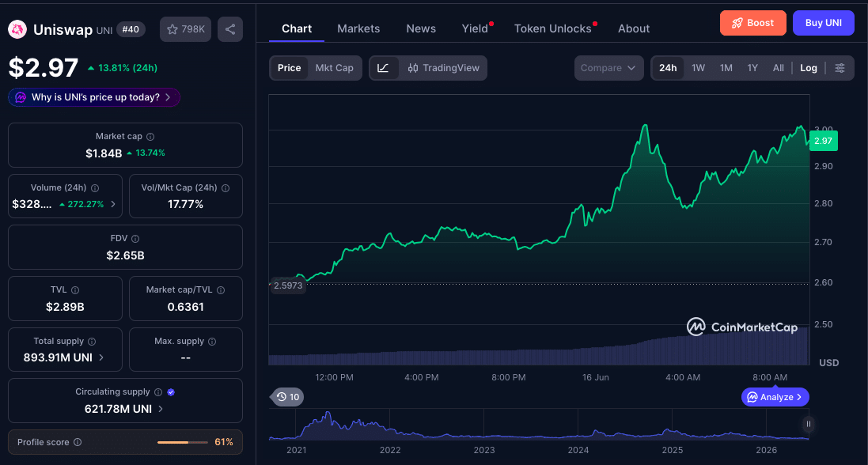Set chart range to All
The width and height of the screenshot is (868, 465).
click(x=779, y=68)
